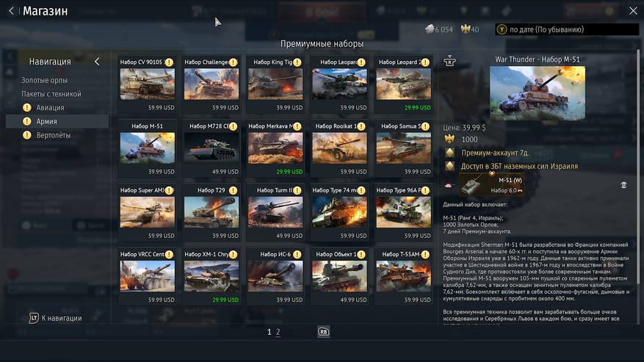644x362 pixels.
Task: Go to page 1 of the store
Action: [x=269, y=332]
